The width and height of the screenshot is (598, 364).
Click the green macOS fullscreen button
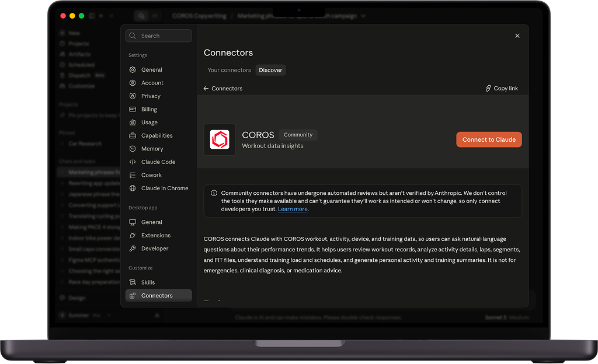[x=81, y=16]
